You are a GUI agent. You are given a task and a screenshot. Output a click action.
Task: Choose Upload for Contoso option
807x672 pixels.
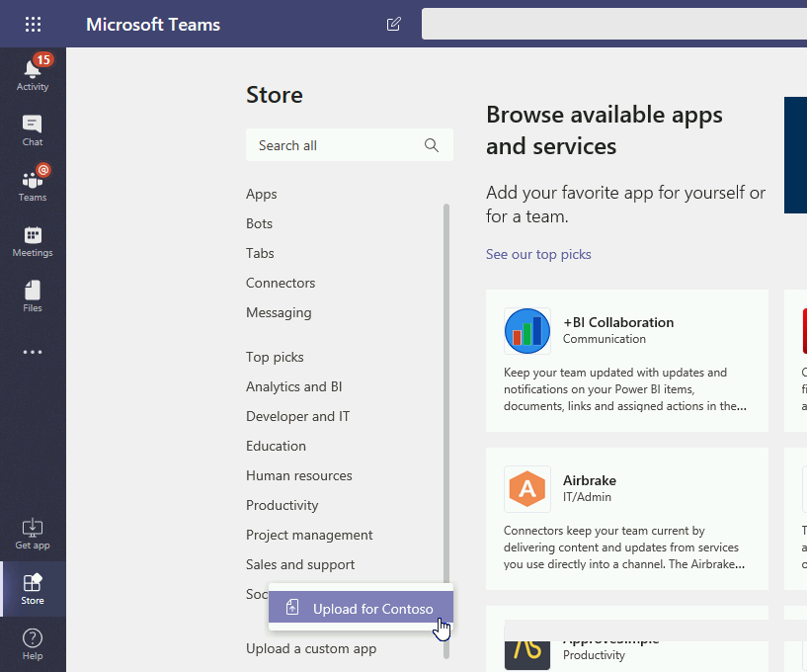tap(361, 609)
